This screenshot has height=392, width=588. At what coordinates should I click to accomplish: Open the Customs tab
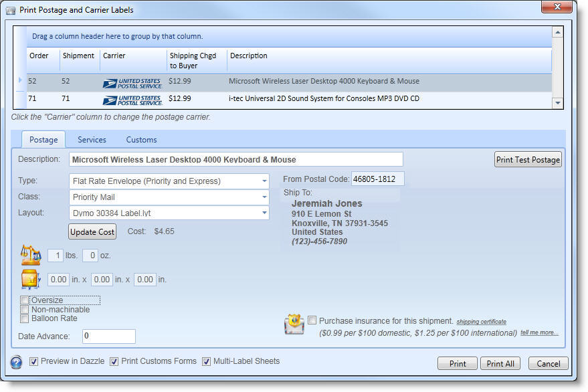pos(141,140)
